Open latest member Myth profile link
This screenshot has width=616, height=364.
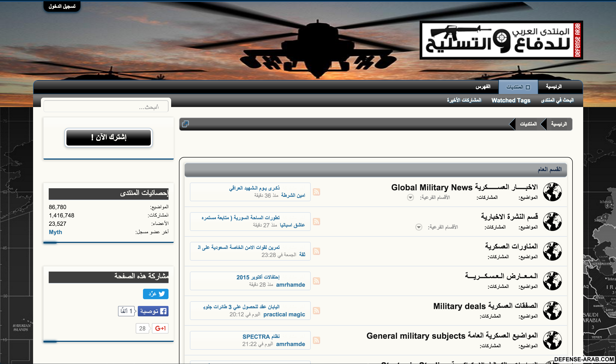coord(55,232)
